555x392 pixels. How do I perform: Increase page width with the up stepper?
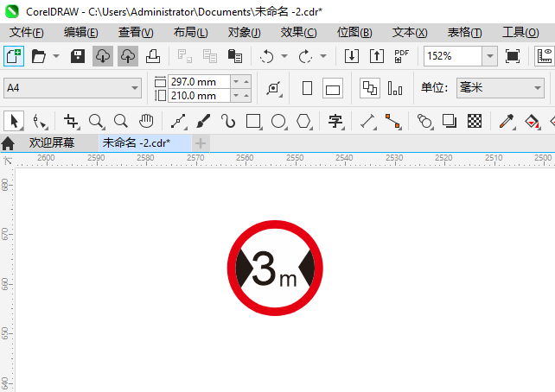pos(246,82)
